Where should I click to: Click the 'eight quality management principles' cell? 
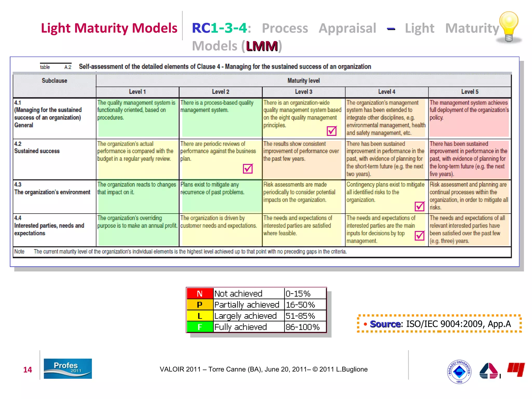(304, 118)
